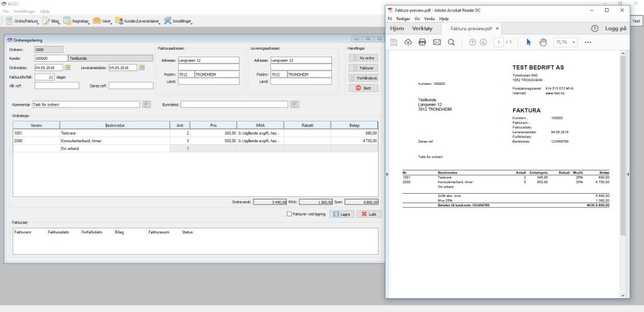Open the File menu in BAS21
Image resolution: width=644 pixels, height=312 pixels.
pyautogui.click(x=6, y=11)
